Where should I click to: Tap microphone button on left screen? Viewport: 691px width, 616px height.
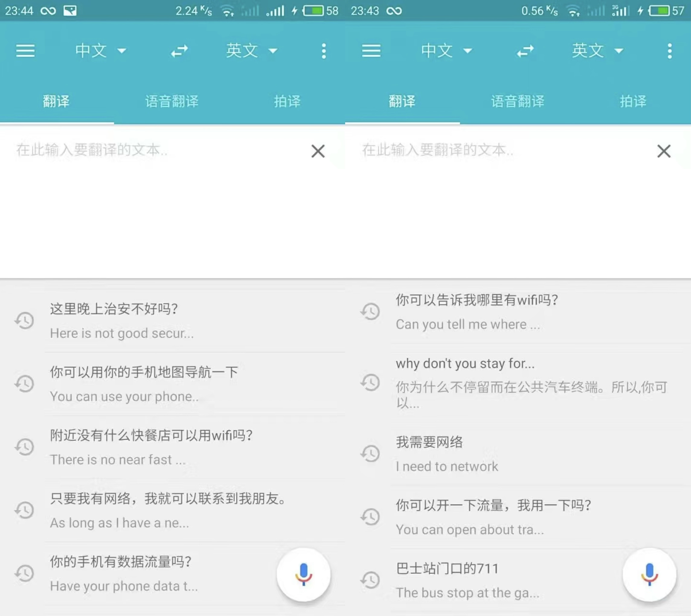point(303,574)
